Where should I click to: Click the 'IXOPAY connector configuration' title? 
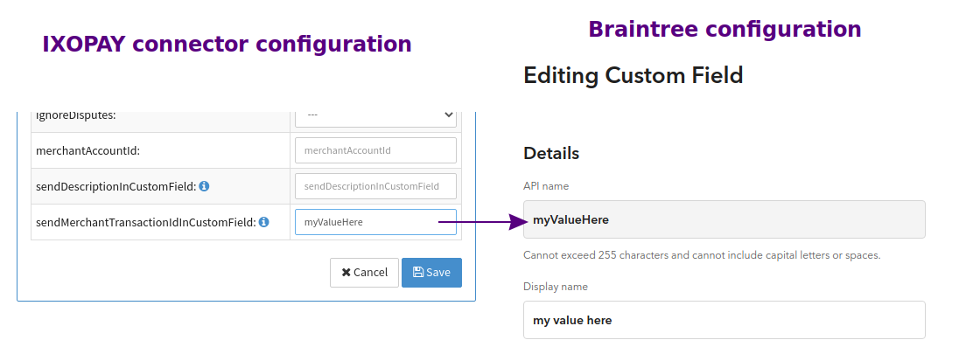point(227,44)
